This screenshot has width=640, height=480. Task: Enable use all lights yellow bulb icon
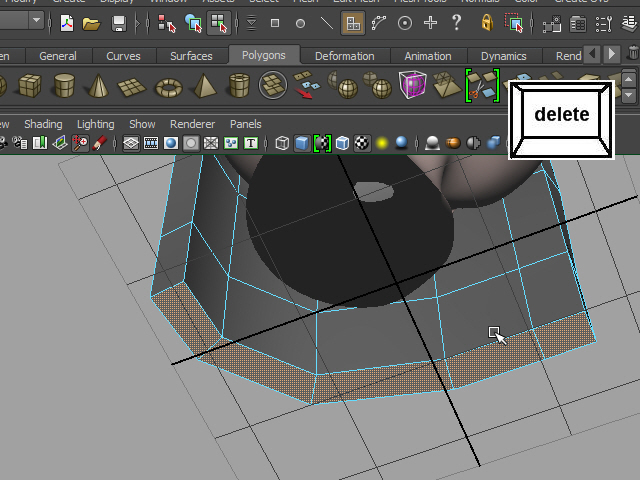coord(382,143)
